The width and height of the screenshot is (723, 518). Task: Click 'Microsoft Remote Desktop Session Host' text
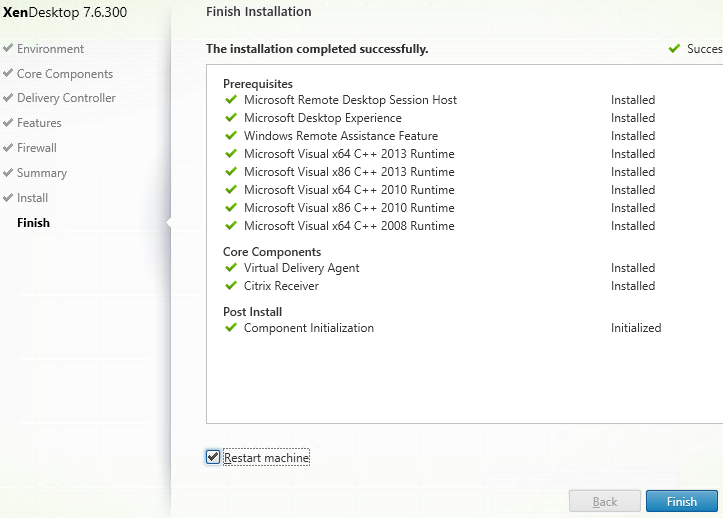[x=350, y=100]
